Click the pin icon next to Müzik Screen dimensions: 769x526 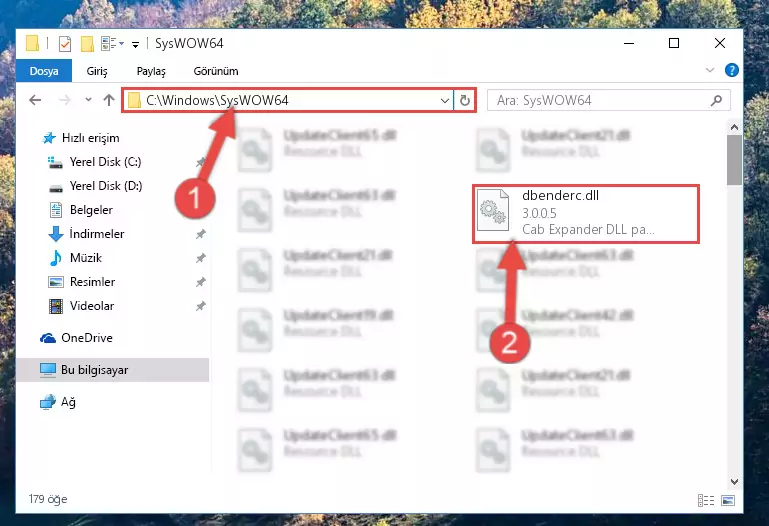pos(201,258)
